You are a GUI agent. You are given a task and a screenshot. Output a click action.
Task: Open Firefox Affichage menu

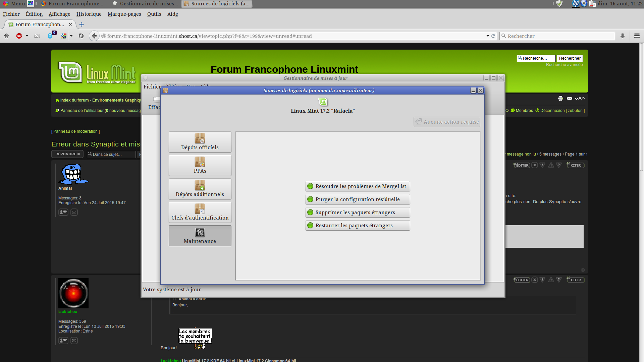pos(59,14)
